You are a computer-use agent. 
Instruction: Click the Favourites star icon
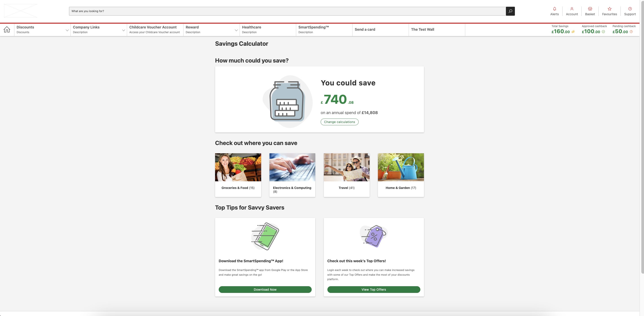point(610,9)
